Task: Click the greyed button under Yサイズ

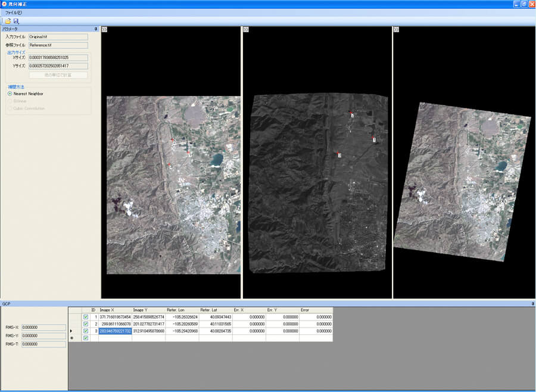Action: 58,74
